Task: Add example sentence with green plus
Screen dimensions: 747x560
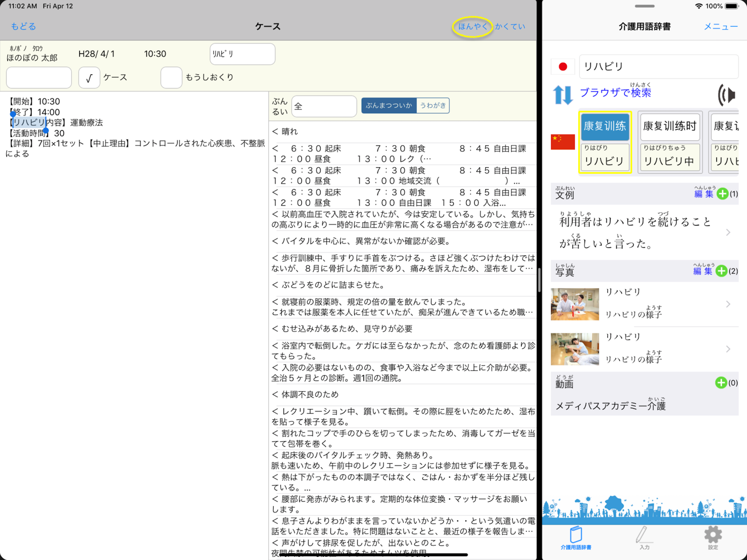Action: [722, 194]
